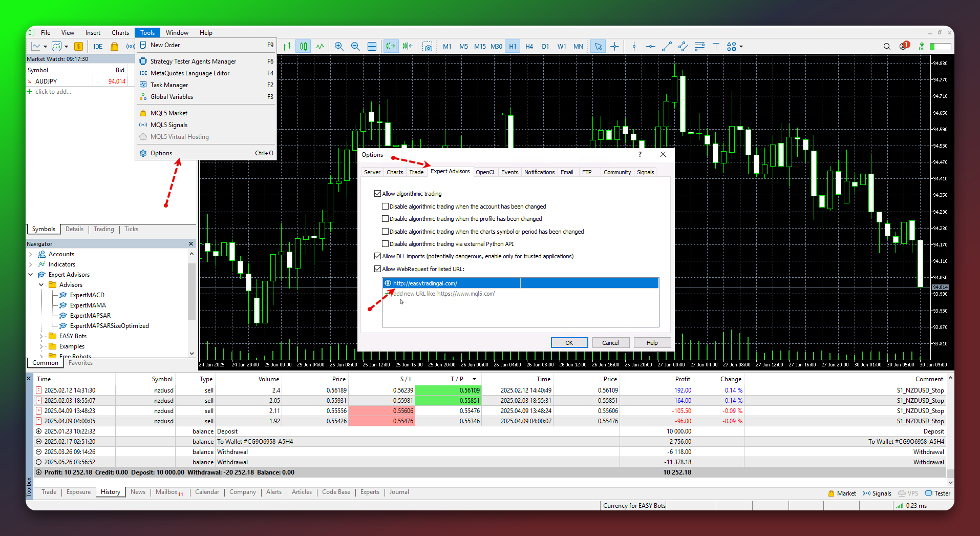The image size is (980, 536).
Task: Switch timeframe to M15
Action: click(480, 46)
